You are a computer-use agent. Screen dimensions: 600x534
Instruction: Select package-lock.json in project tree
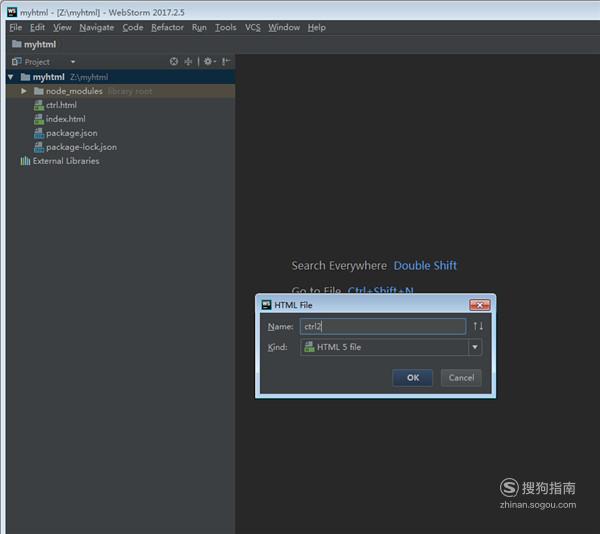click(x=82, y=147)
